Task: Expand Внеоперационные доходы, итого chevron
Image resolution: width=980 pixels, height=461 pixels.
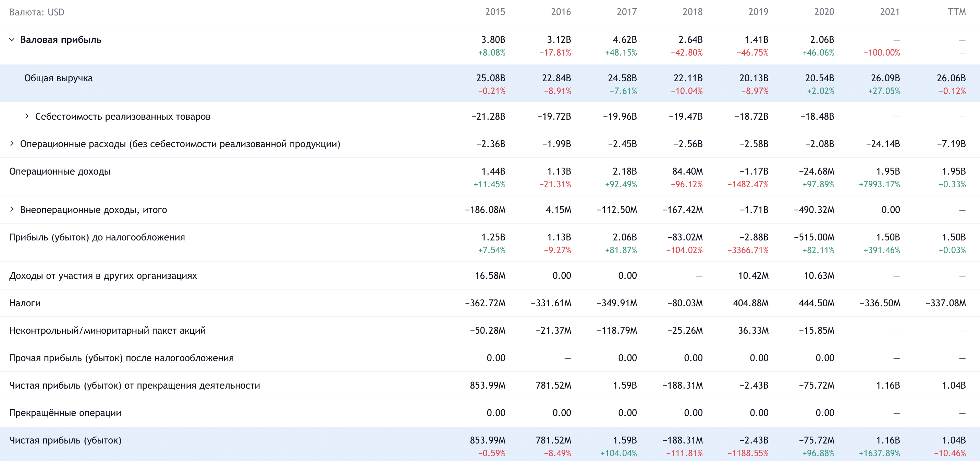Action: tap(12, 209)
